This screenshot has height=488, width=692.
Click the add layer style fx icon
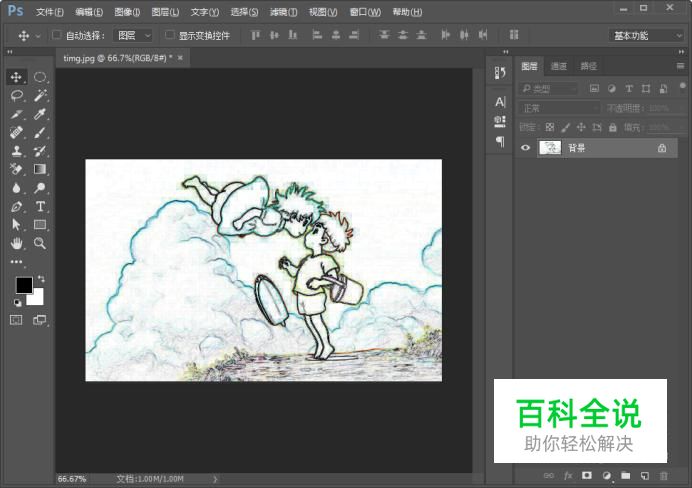[x=568, y=476]
